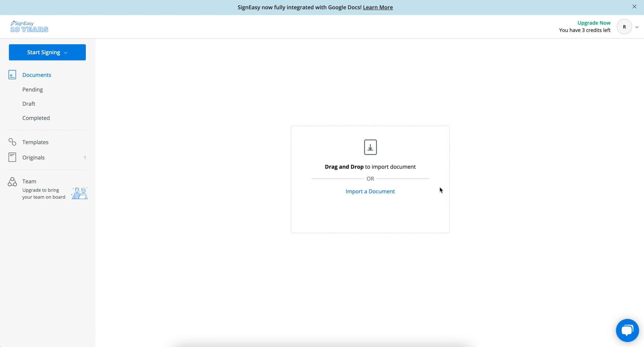Click the Originals count badge
644x347 pixels.
(85, 157)
